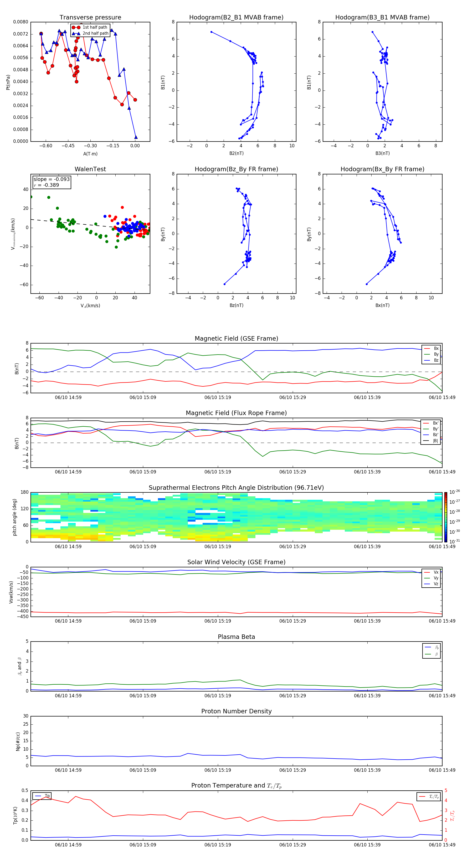This screenshot has width=473, height=868.
Task: Click the "Hodogram(B2_B1 MVAB frame)" title
Action: click(236, 18)
